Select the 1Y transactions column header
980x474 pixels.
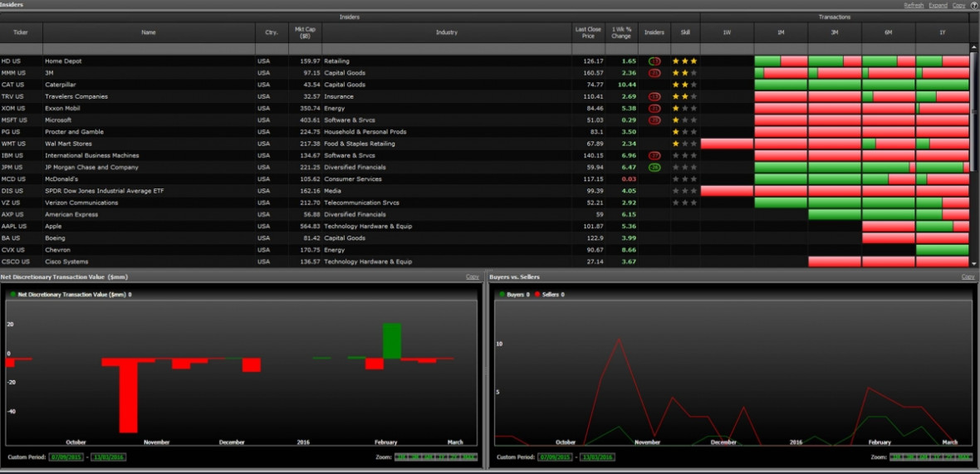point(943,32)
